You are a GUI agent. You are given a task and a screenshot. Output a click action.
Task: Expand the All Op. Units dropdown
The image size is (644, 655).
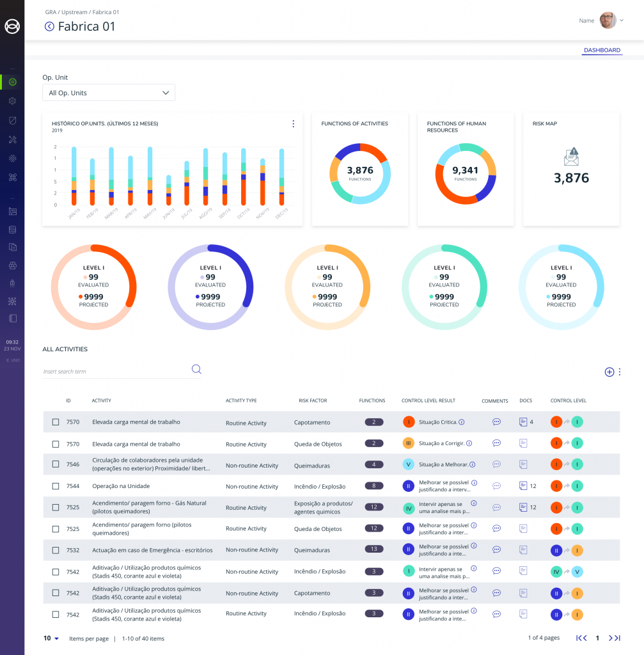pyautogui.click(x=109, y=93)
